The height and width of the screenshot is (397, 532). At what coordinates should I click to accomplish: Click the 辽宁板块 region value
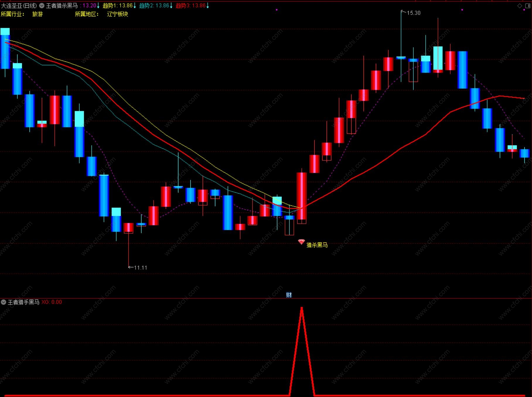tap(117, 14)
